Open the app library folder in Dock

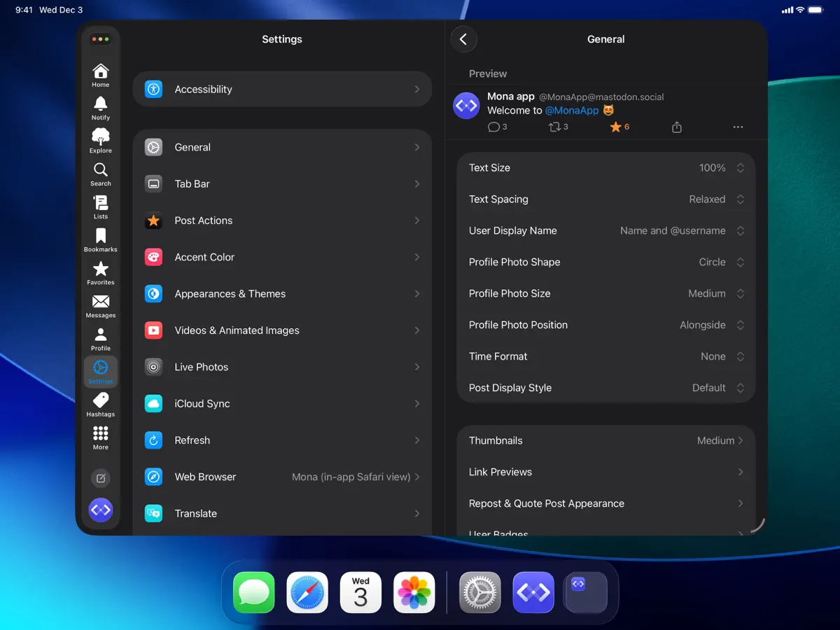coord(587,592)
